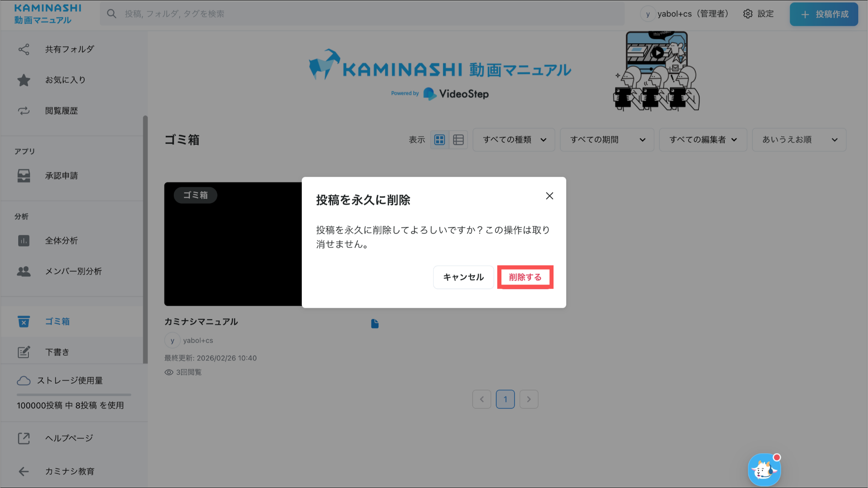This screenshot has width=868, height=488.
Task: Expand the すべての期間 dropdown
Action: point(607,140)
